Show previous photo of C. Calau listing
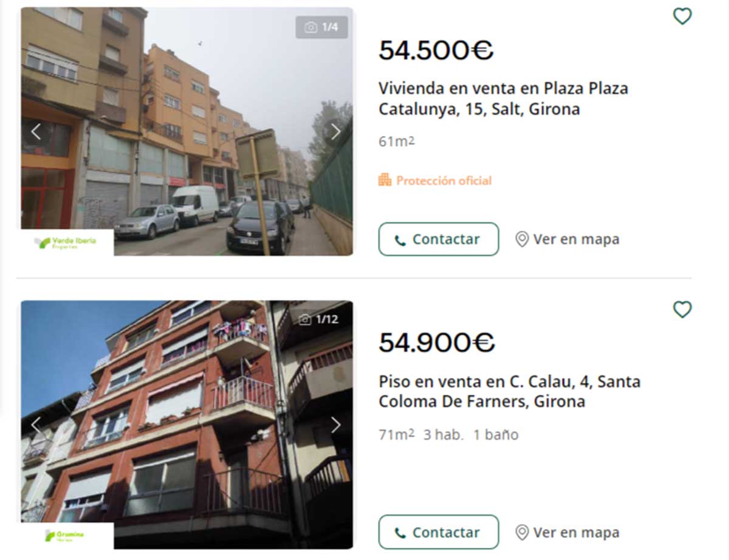Screen dimensions: 729x560 (36, 425)
